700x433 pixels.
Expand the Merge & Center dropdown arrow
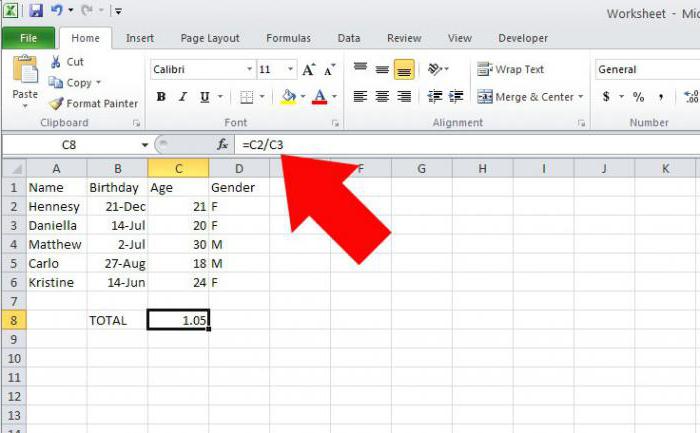point(581,96)
